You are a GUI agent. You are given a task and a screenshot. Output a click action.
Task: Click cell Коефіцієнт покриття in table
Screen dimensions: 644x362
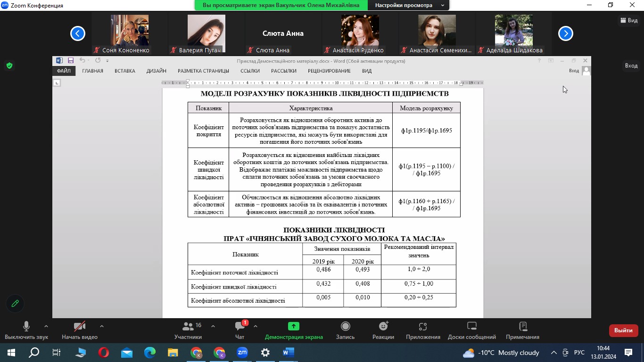208,131
